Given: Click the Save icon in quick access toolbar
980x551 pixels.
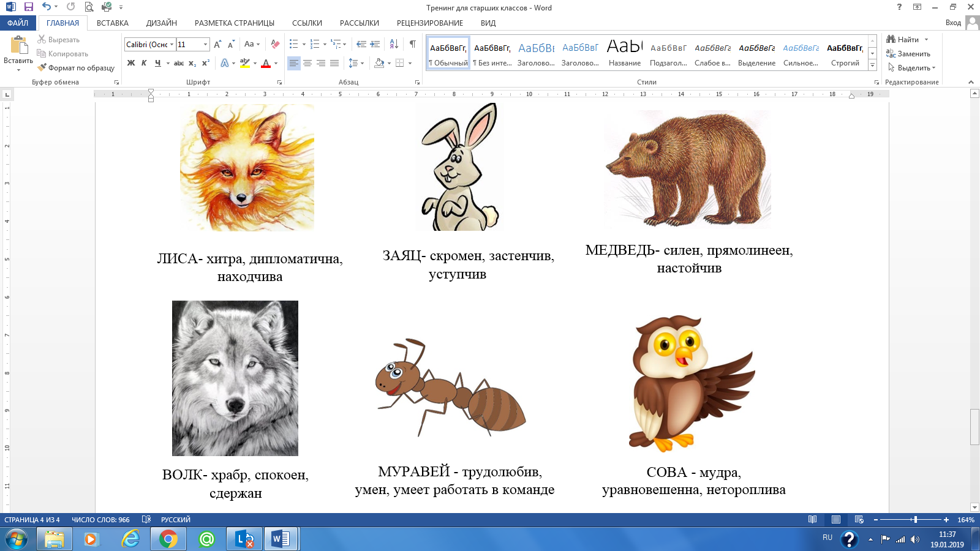Looking at the screenshot, I should click(29, 7).
